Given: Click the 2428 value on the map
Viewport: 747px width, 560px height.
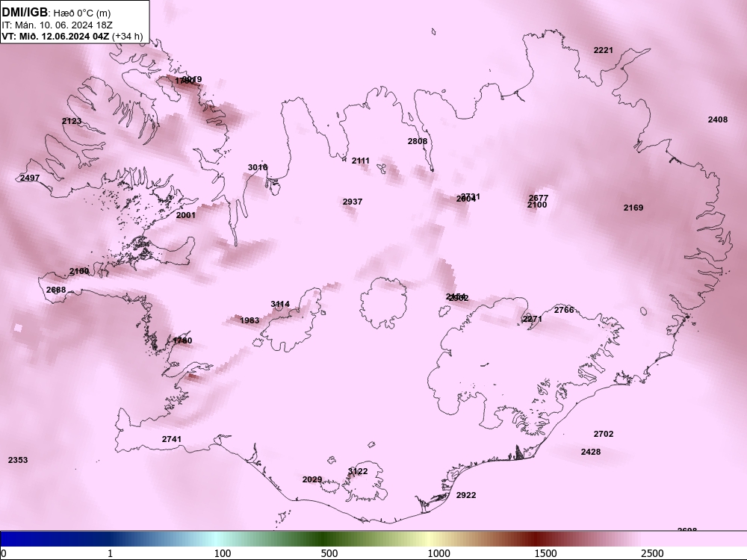Looking at the screenshot, I should pos(591,452).
